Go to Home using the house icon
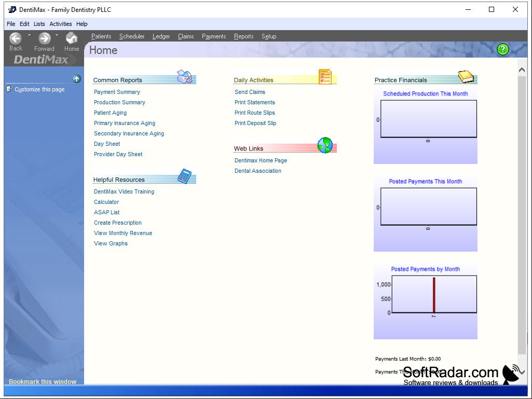Image resolution: width=532 pixels, height=399 pixels. 72,38
